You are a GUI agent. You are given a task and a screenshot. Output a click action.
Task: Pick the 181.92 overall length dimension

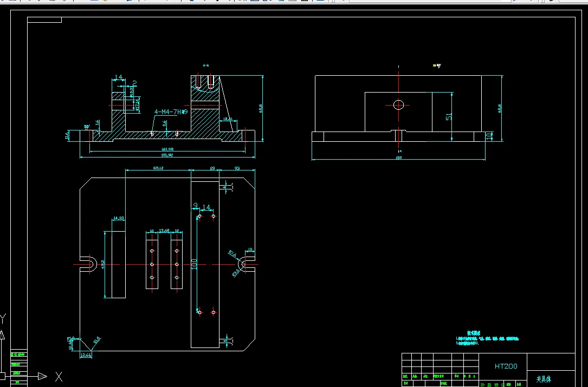167,155
